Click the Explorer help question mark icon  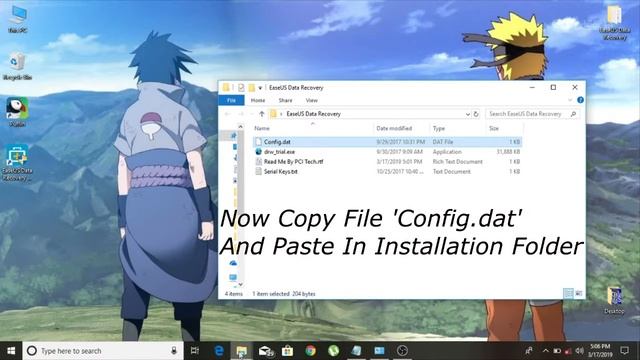(x=580, y=100)
